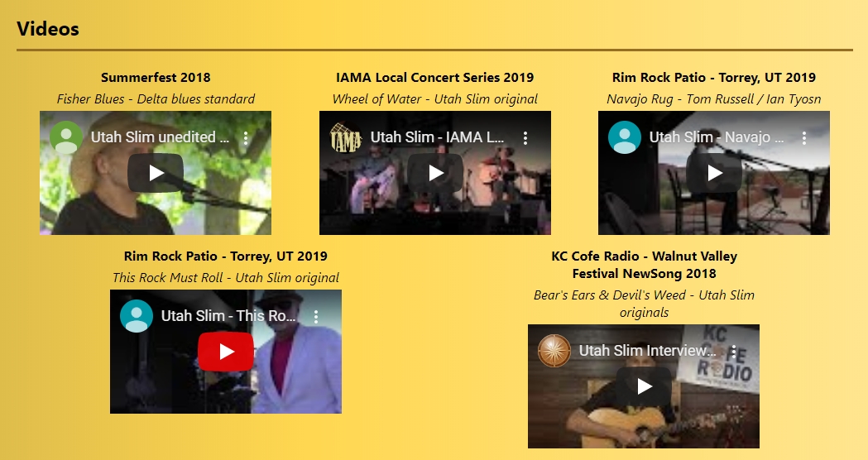Click teal channel avatar on This Rock video
868x460 pixels.
pyautogui.click(x=137, y=316)
